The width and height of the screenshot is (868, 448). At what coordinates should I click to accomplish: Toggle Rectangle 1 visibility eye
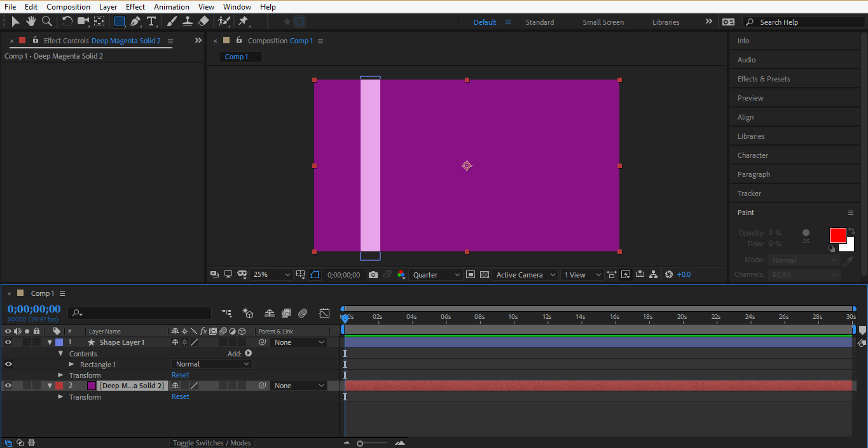(x=8, y=365)
